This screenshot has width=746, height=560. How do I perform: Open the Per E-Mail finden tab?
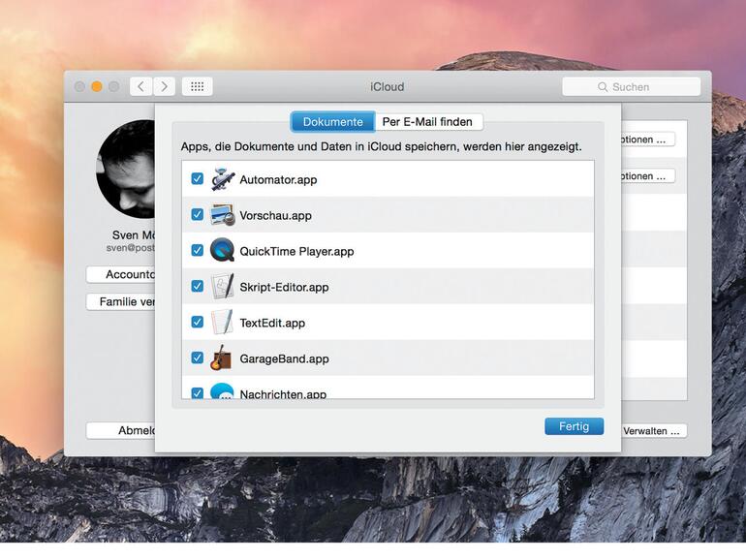(428, 122)
